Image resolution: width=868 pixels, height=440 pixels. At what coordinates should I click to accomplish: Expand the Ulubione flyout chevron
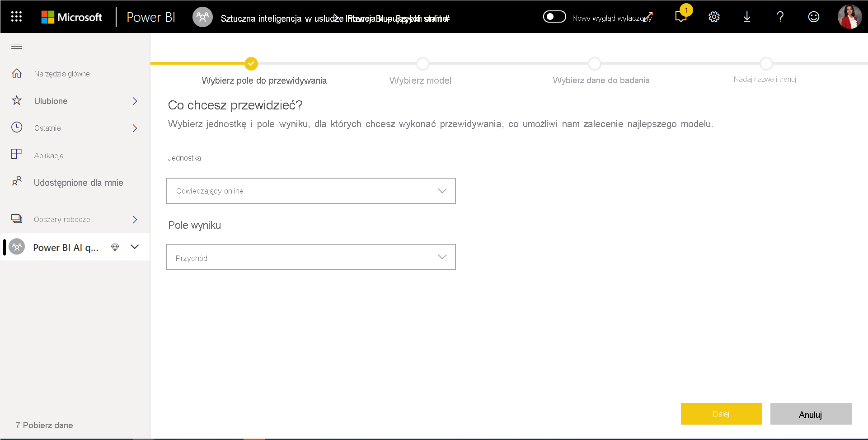tap(135, 101)
